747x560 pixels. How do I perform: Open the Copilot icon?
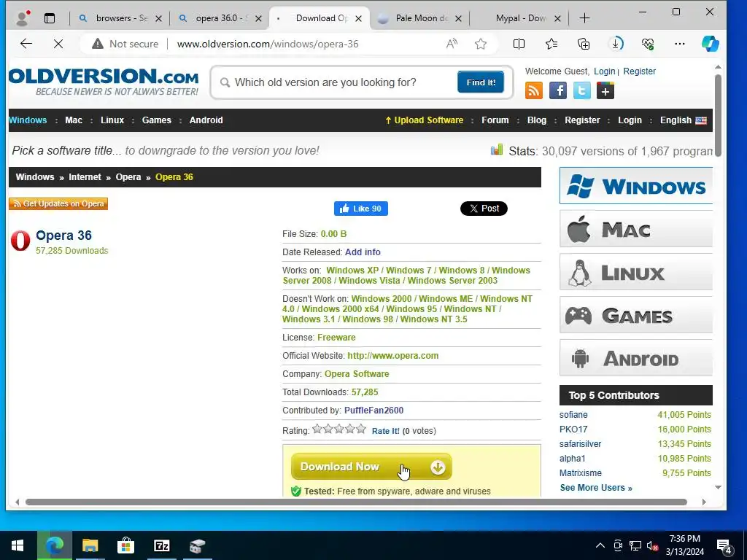[711, 44]
